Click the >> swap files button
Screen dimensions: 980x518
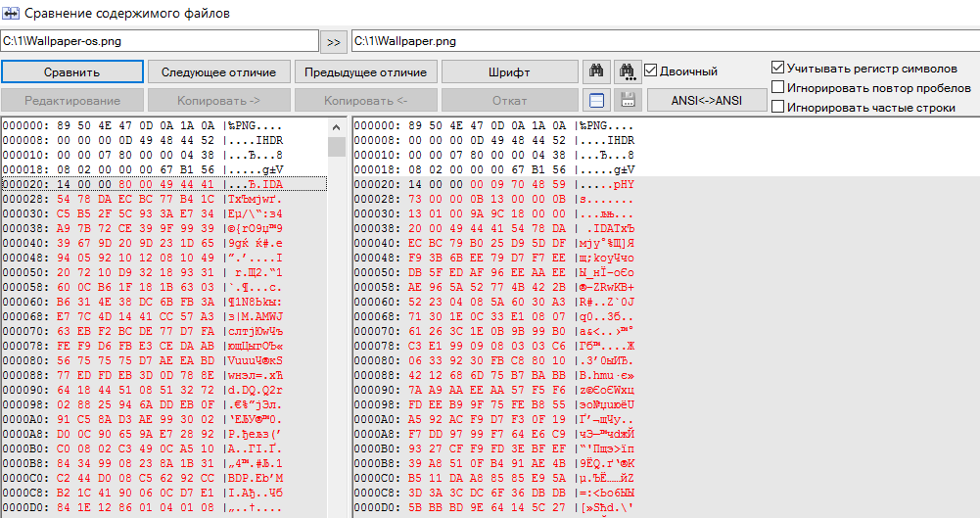pos(334,41)
